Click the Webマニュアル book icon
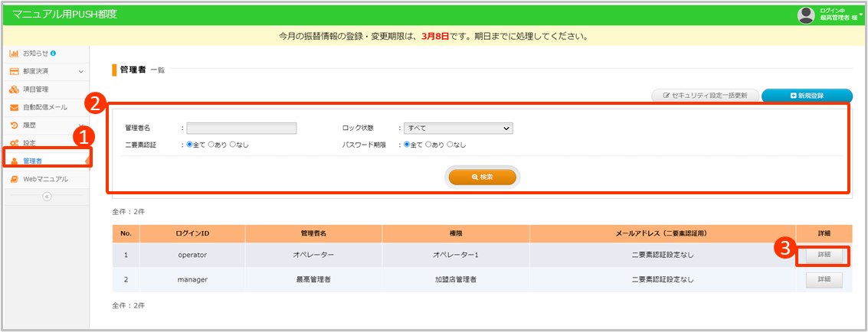The image size is (868, 332). (14, 179)
